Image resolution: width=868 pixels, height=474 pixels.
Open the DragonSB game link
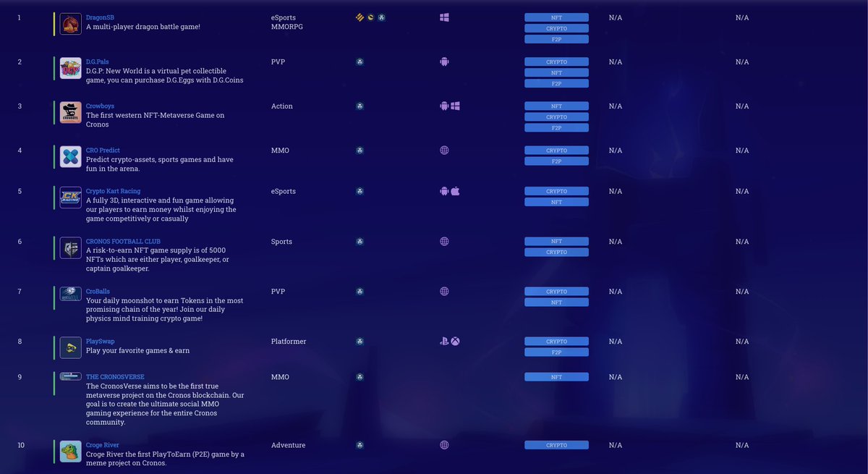[x=101, y=17]
